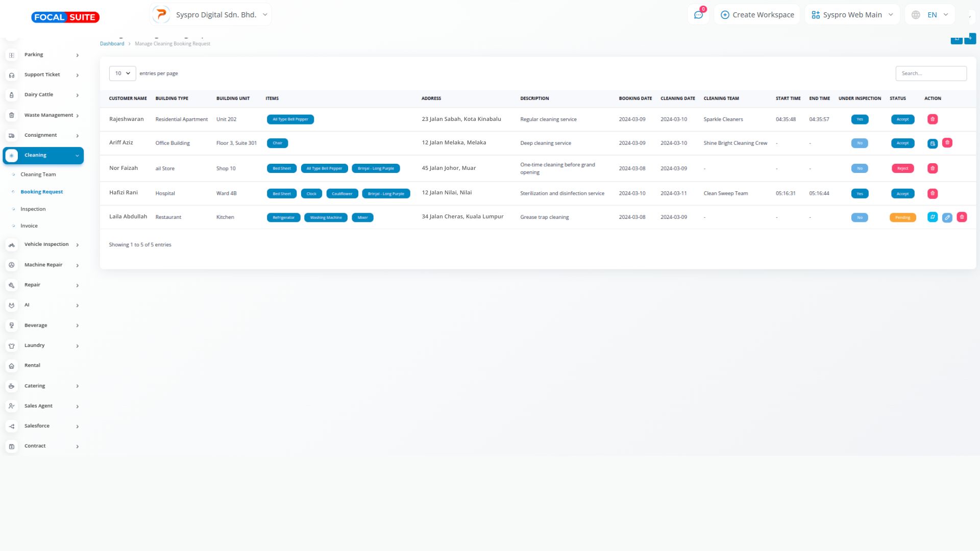Delete Rajeshwaran's booking with trash icon
This screenshot has height=551, width=980.
click(x=932, y=119)
